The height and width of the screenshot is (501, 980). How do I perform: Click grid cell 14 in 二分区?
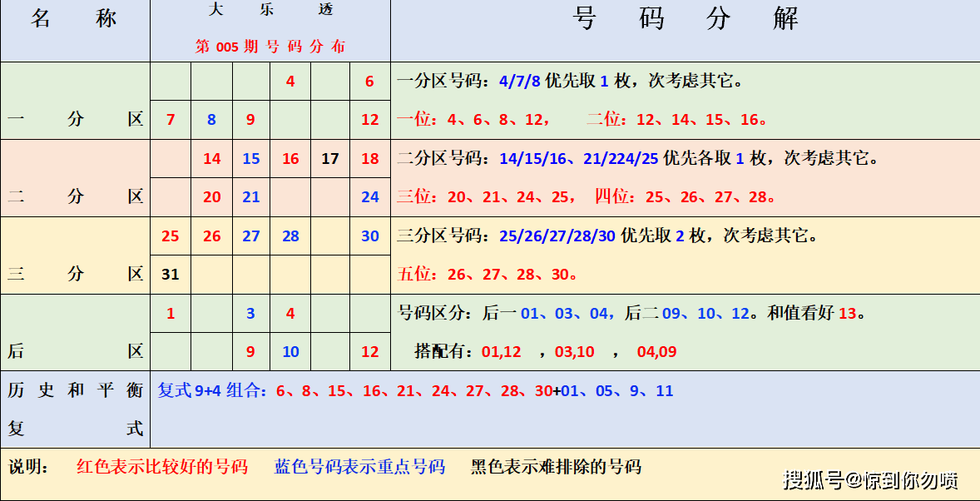point(212,159)
